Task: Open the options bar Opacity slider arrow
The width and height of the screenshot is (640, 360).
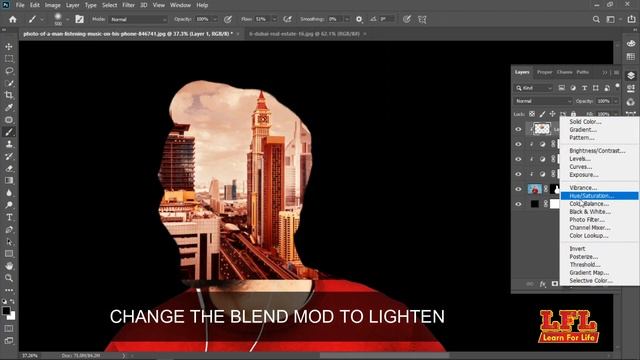Action: point(215,19)
